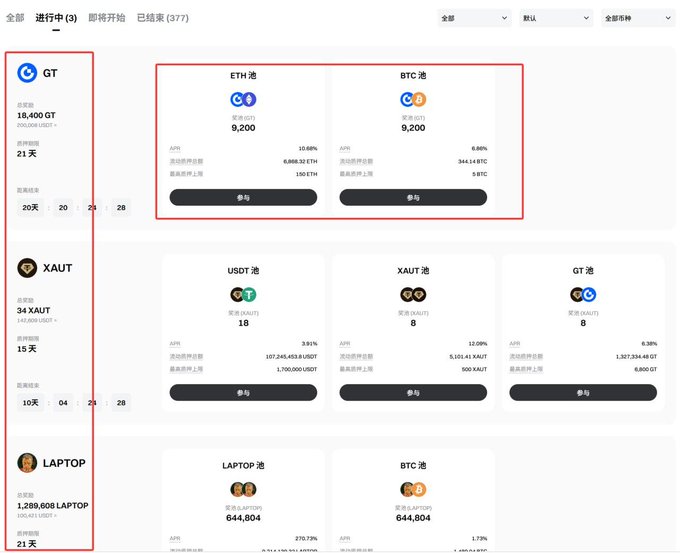Click 参与 in the GT 池 card

pos(583,393)
